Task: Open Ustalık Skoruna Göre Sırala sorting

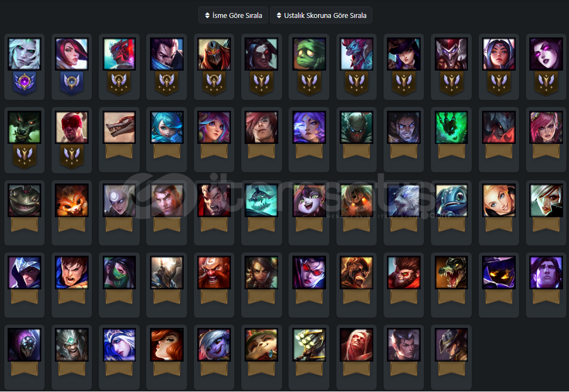Action: click(x=321, y=15)
